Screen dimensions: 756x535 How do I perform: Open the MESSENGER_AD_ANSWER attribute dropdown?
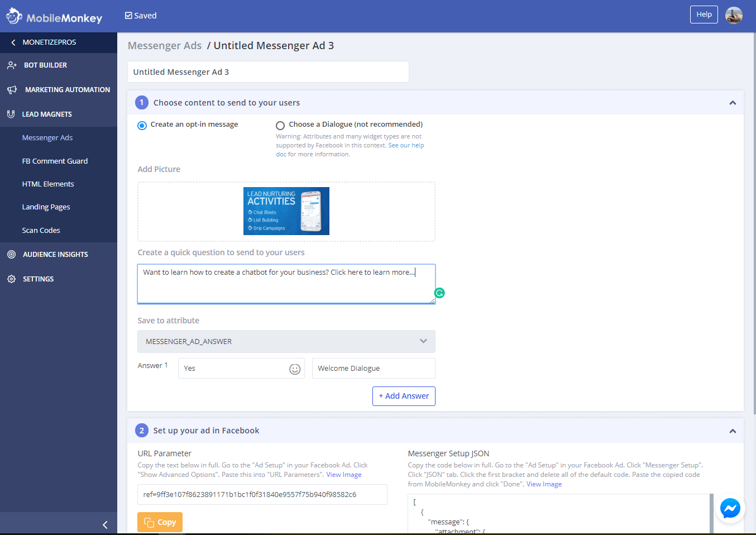(286, 341)
